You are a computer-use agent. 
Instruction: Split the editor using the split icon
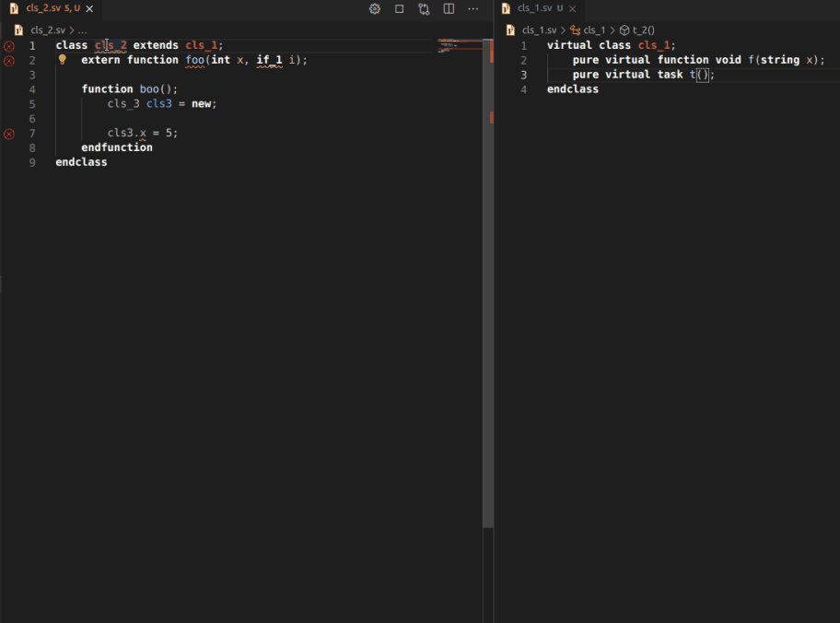click(x=448, y=8)
